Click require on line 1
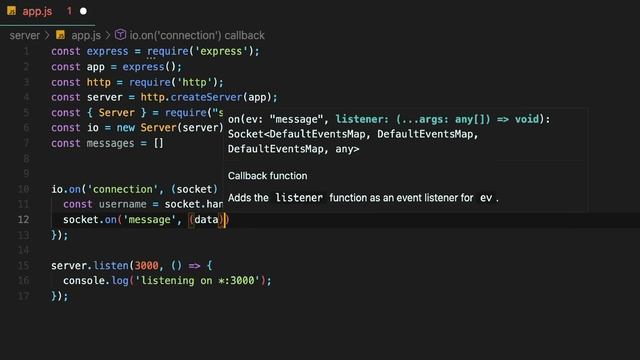The width and height of the screenshot is (640, 360). (168, 51)
